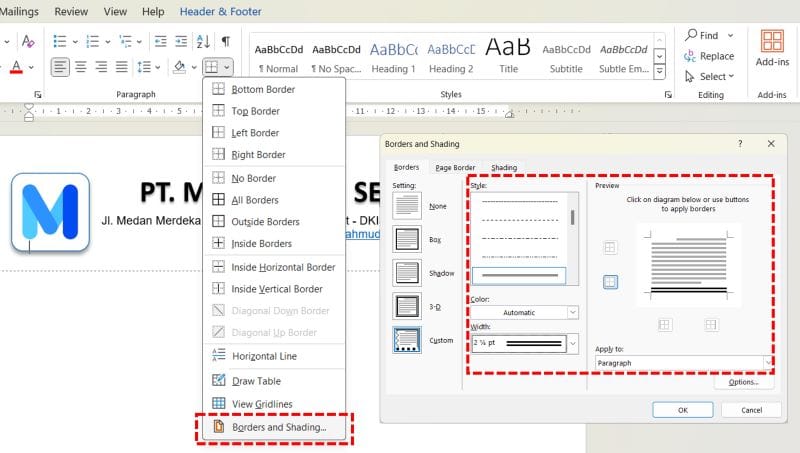
Task: Select the Box border setting icon
Action: click(x=407, y=239)
